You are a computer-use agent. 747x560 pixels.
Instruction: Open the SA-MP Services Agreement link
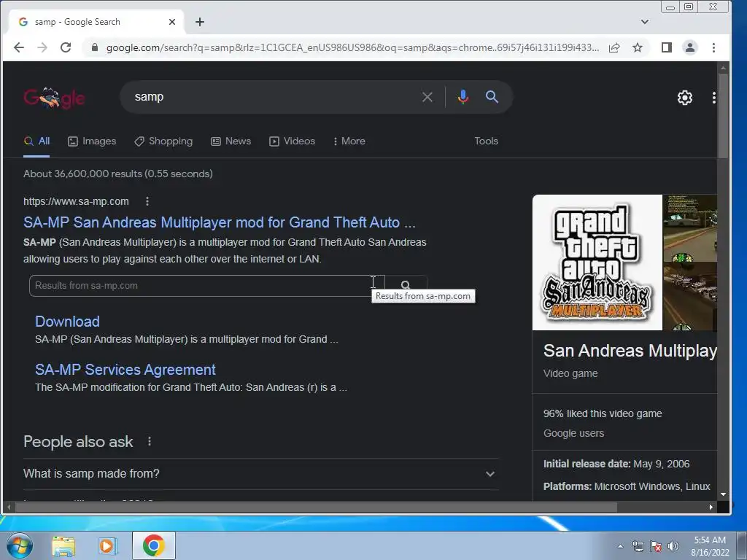pos(125,370)
